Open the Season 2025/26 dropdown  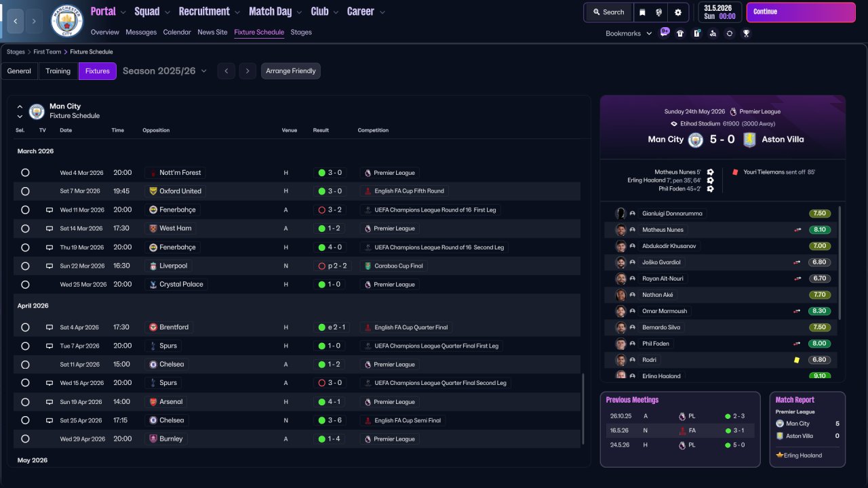click(165, 70)
